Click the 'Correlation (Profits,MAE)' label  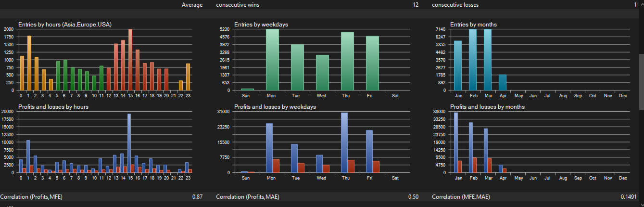click(248, 197)
